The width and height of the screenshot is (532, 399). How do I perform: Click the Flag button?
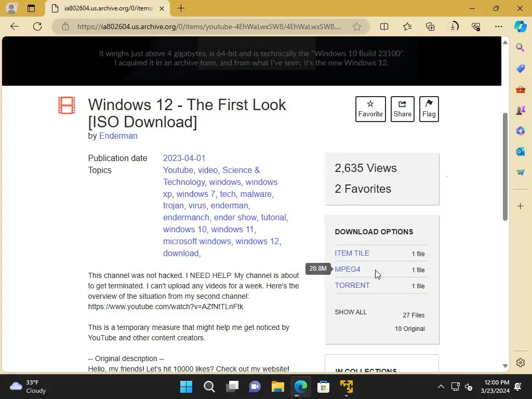(x=429, y=109)
